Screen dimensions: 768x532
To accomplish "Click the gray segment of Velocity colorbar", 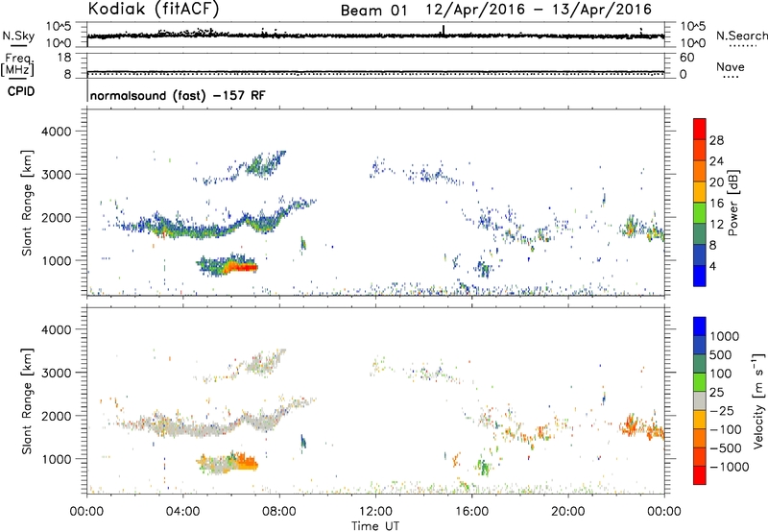I will pyautogui.click(x=700, y=400).
